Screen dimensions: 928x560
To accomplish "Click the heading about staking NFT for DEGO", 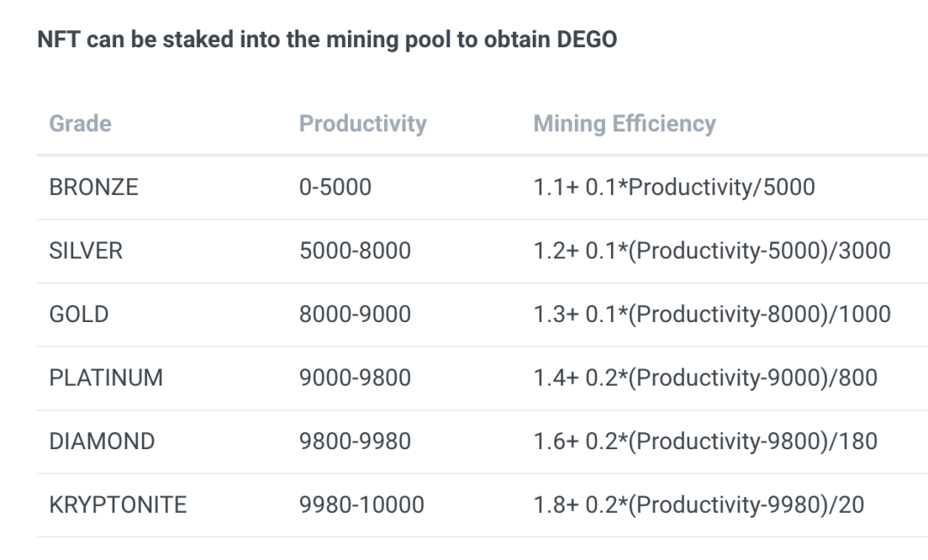I will click(x=327, y=40).
